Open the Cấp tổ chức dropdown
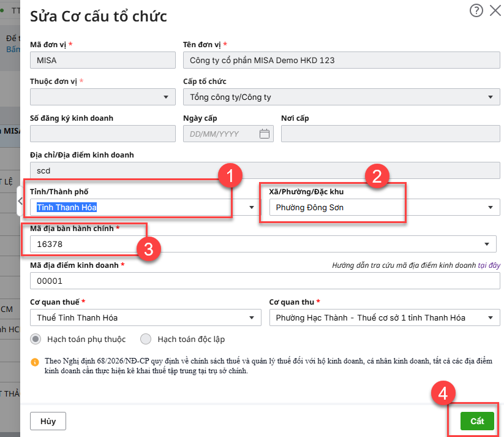 [x=490, y=97]
